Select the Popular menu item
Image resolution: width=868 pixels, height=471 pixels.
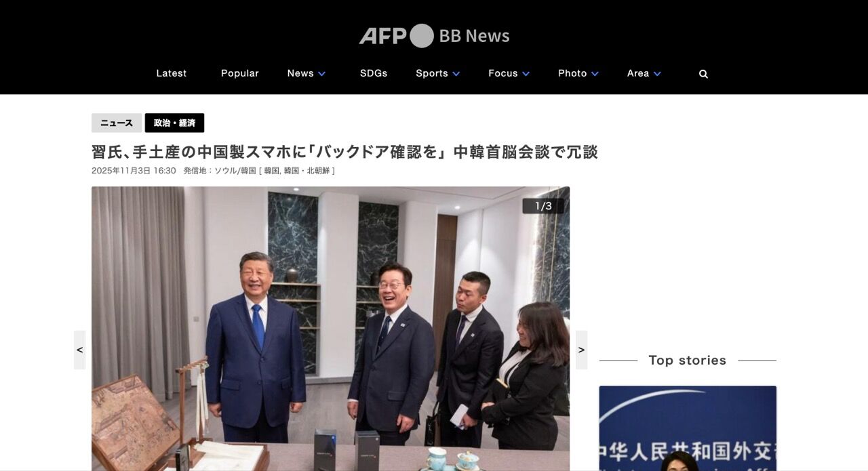click(x=240, y=73)
